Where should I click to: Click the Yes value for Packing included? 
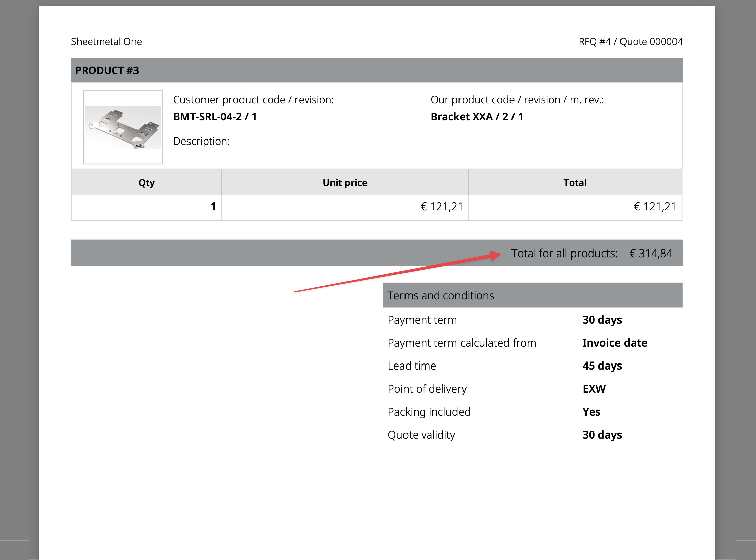[591, 412]
